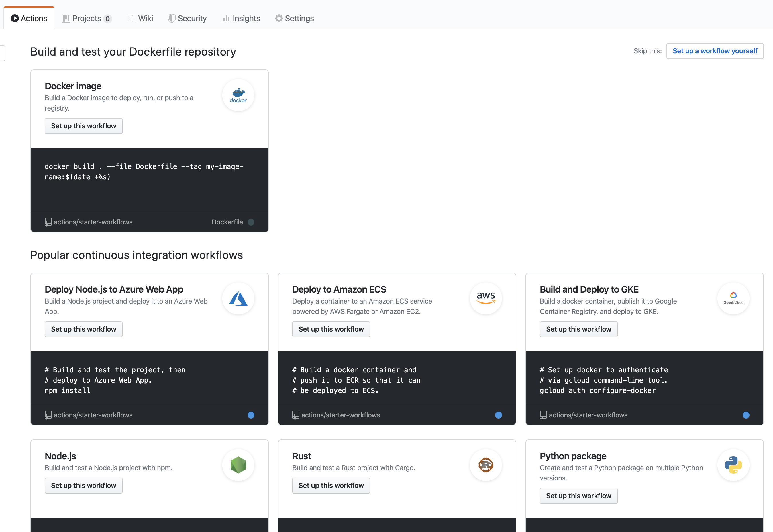
Task: Click blue language dot in Azure card
Action: tap(251, 415)
